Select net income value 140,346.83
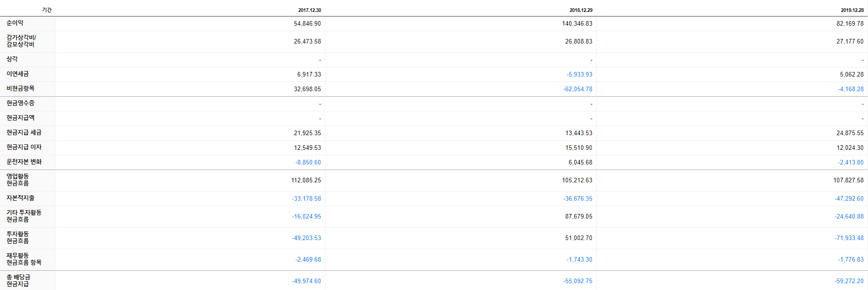 pos(577,23)
